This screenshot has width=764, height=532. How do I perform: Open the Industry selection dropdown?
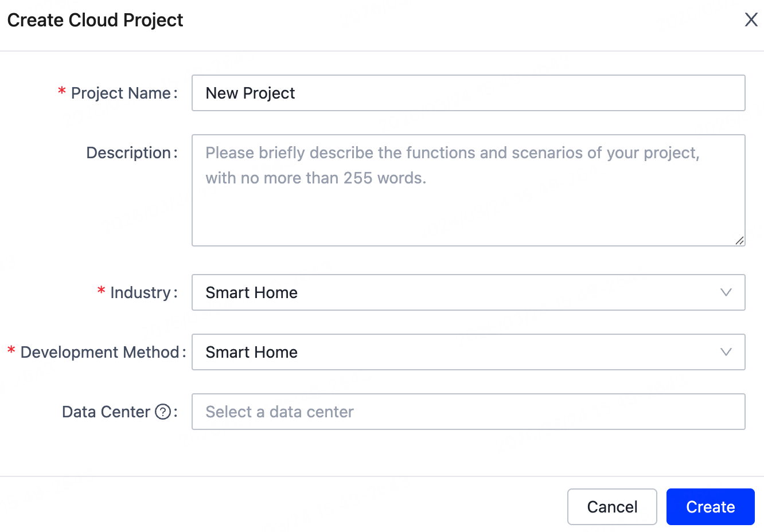[x=468, y=292]
